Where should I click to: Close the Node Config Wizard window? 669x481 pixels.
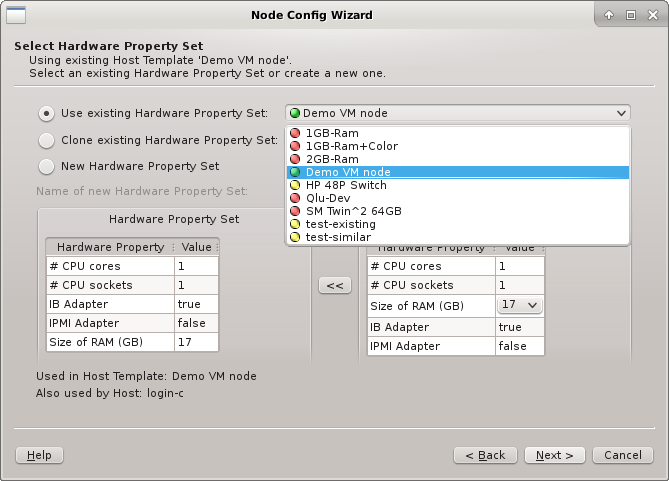pyautogui.click(x=653, y=15)
